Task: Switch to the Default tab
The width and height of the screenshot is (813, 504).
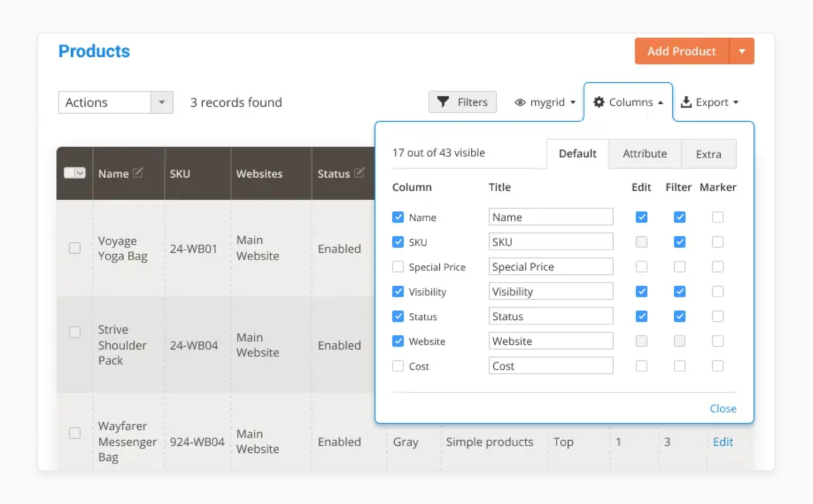Action: [577, 154]
